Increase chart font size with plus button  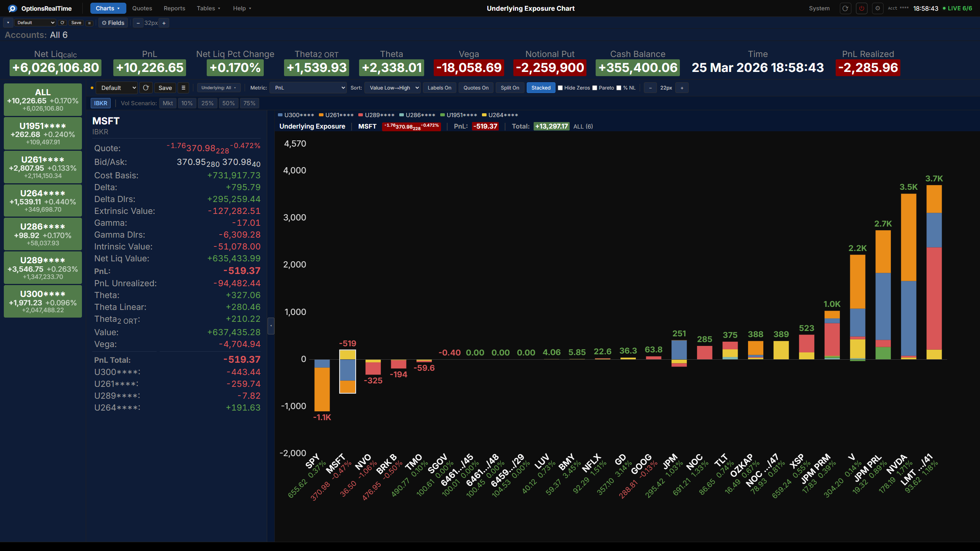pyautogui.click(x=682, y=88)
